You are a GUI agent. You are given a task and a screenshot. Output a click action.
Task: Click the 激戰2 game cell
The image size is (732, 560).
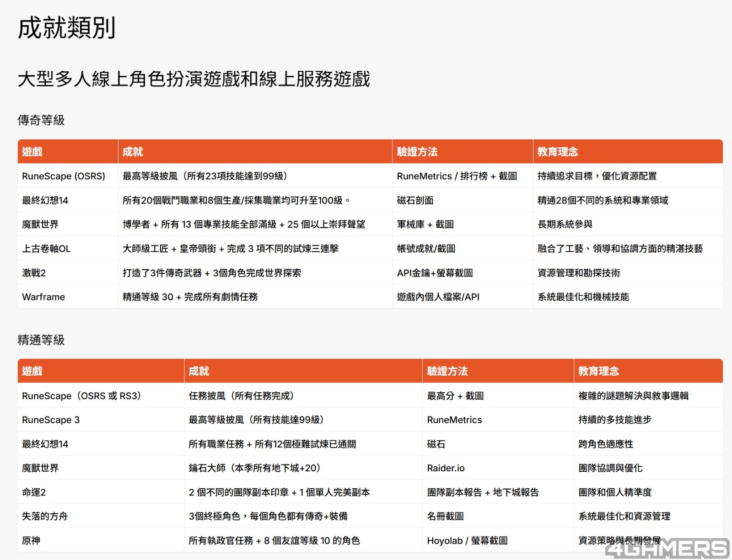pos(34,273)
